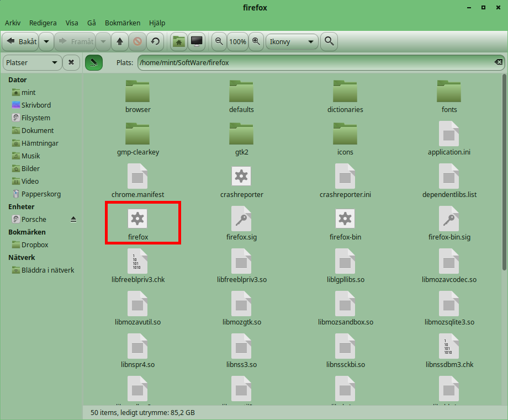
Task: Open the Hjälp menu
Action: 157,23
